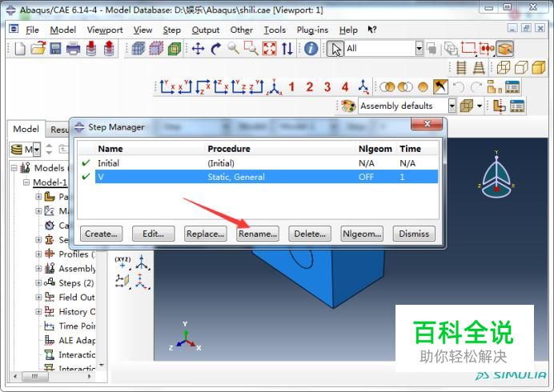This screenshot has width=554, height=392.
Task: Click the undo arrow icon
Action: click(x=459, y=87)
